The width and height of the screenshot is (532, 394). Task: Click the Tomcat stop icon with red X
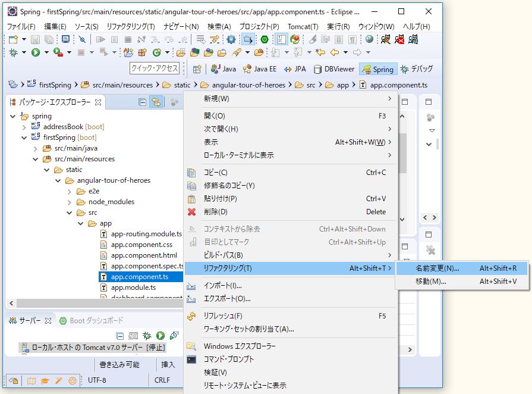401,40
